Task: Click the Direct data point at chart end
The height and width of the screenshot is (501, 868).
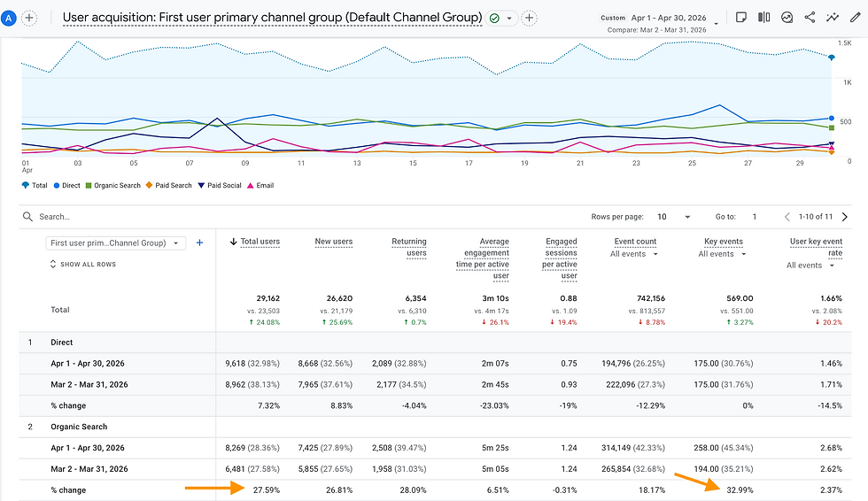Action: 832,119
